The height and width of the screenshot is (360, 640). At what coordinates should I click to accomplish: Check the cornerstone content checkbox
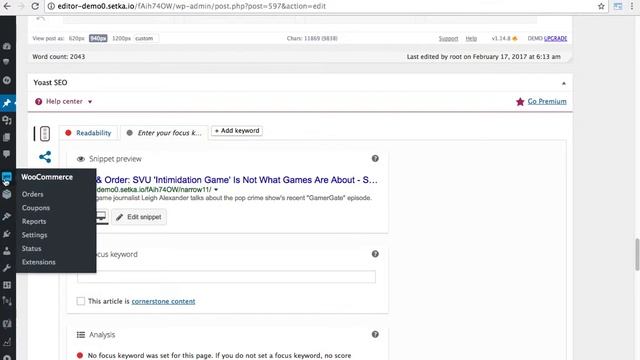click(81, 301)
